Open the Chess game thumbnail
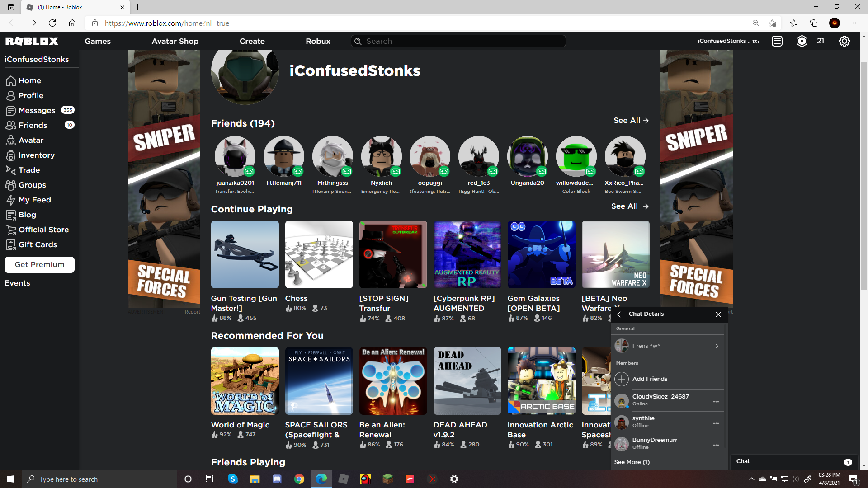 pyautogui.click(x=319, y=254)
